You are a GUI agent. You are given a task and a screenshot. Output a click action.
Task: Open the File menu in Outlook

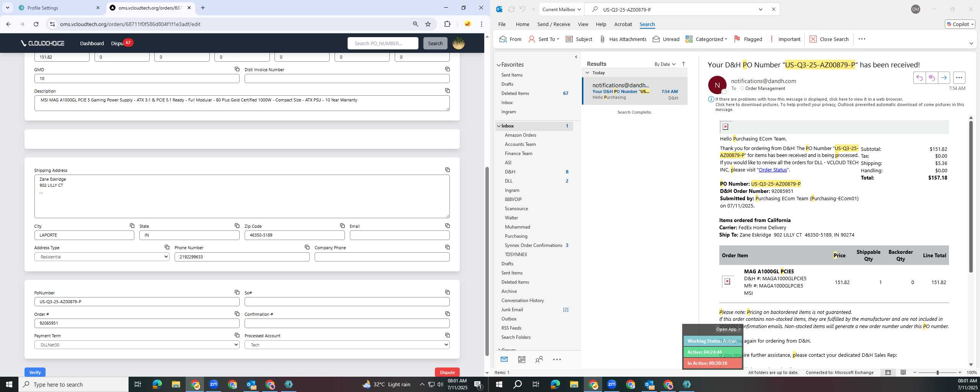(501, 24)
